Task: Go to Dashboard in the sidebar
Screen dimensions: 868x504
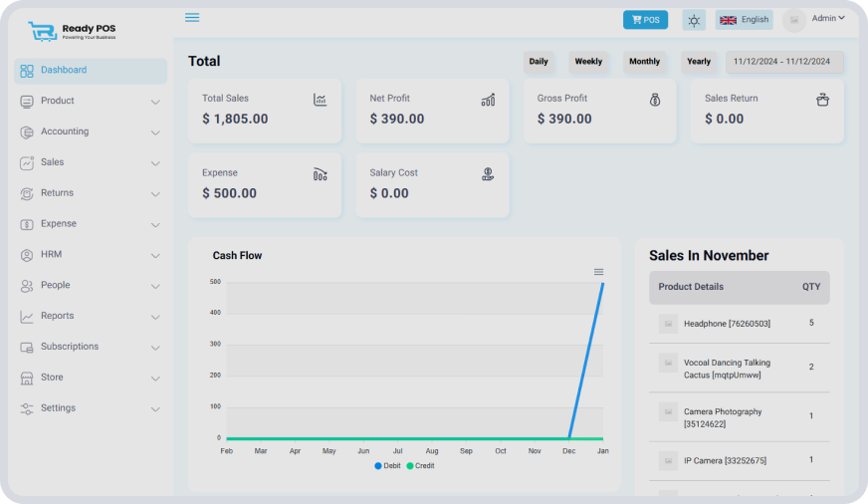Action: 90,71
